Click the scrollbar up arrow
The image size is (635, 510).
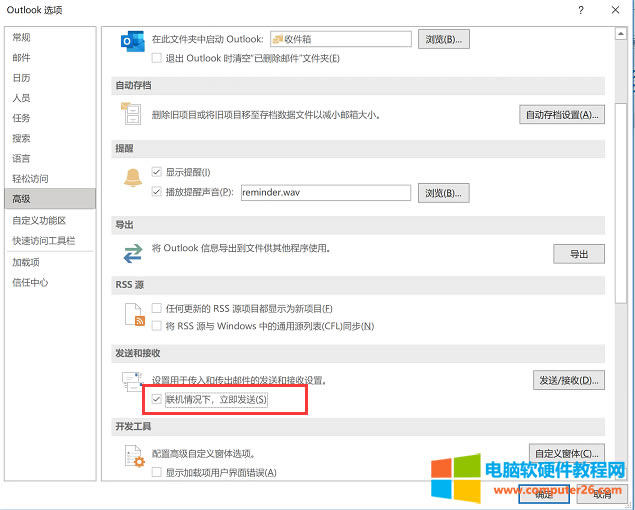620,34
